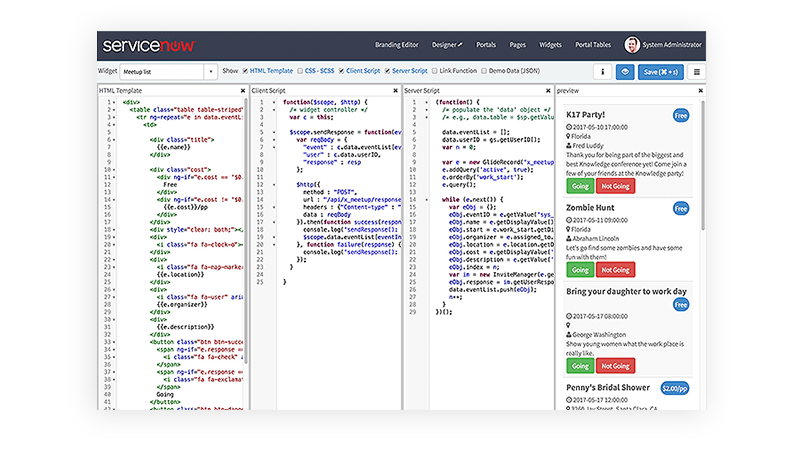Open the Branding Editor menu item
This screenshot has height=457, width=800.
[x=396, y=45]
